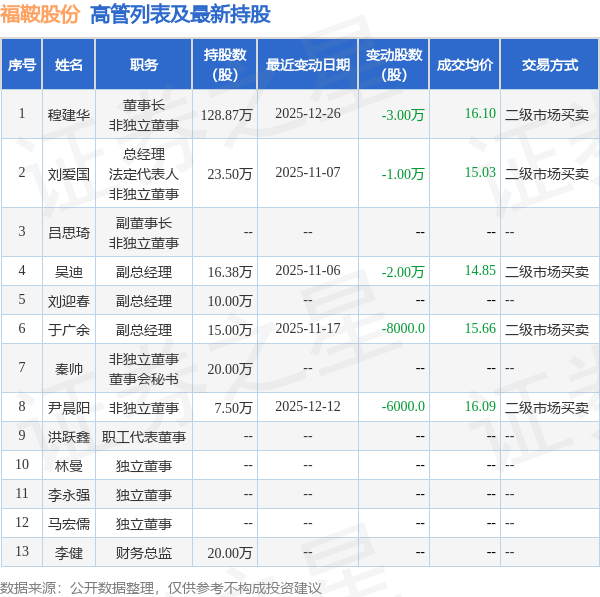Click the date 2025-11-07

[x=308, y=172]
